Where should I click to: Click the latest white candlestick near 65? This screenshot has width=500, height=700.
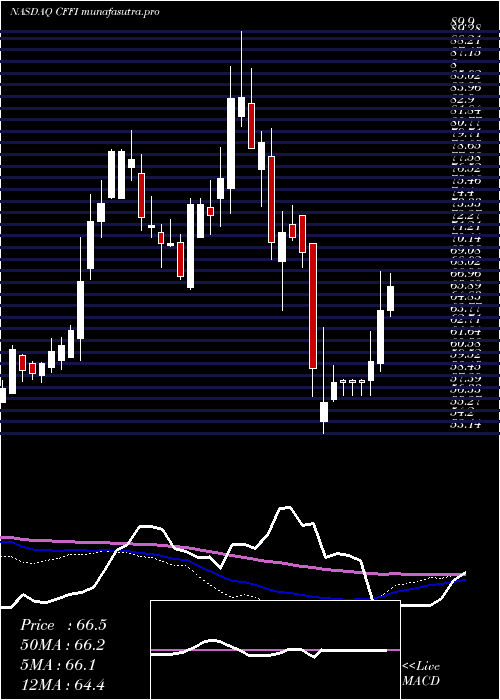(x=391, y=298)
